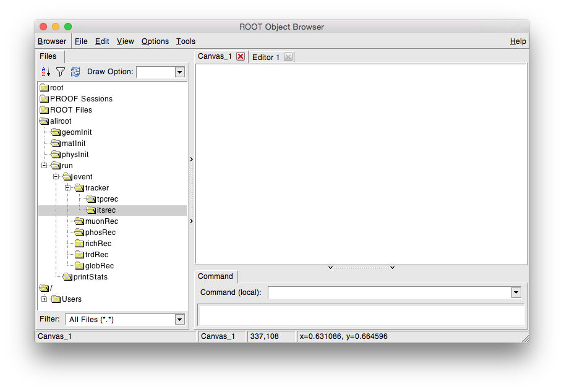Open the Filter file type dropdown
Image resolution: width=564 pixels, height=392 pixels.
[179, 320]
